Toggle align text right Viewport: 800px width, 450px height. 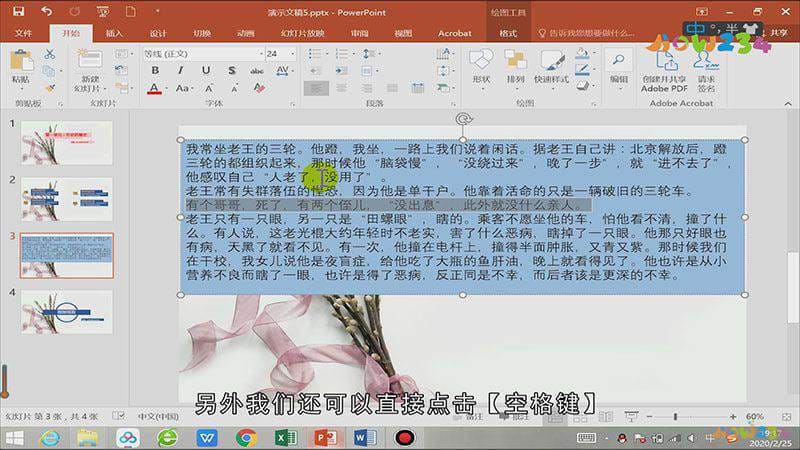[367, 88]
